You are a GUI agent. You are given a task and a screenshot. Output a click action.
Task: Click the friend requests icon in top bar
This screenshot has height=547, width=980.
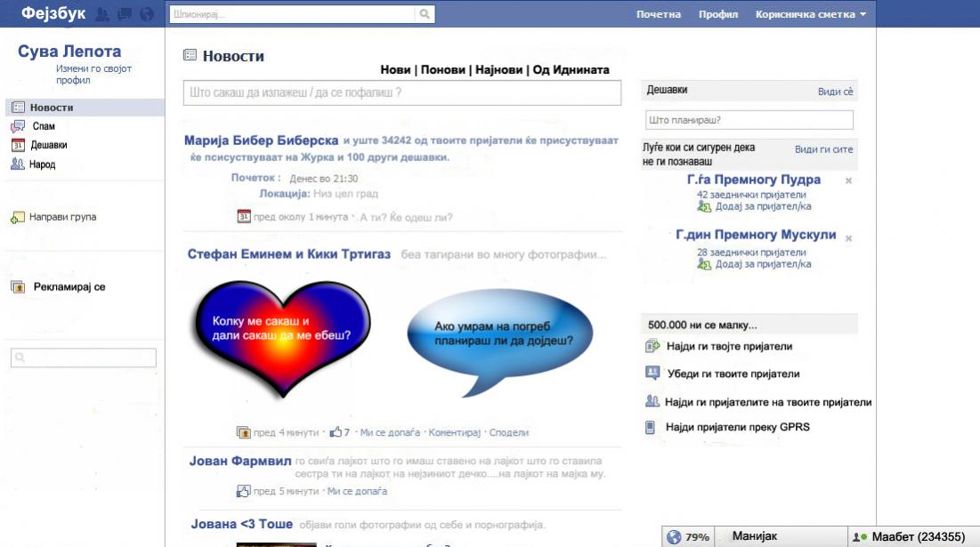point(101,13)
